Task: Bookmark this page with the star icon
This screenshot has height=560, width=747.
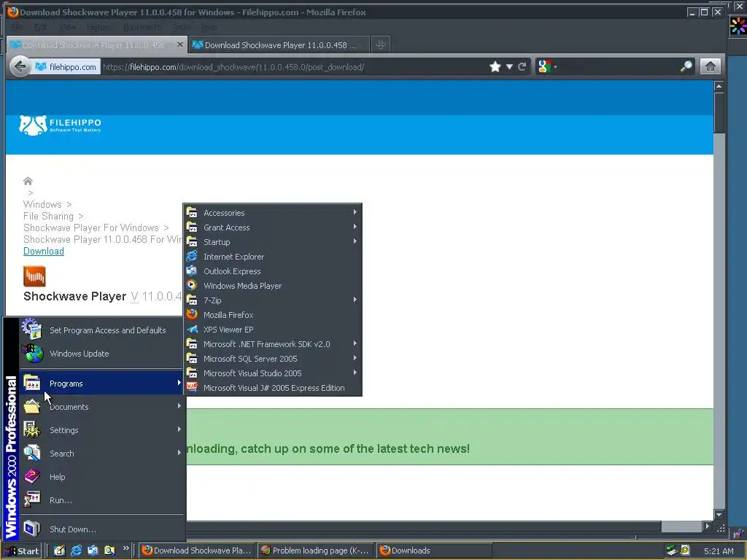Action: click(495, 66)
